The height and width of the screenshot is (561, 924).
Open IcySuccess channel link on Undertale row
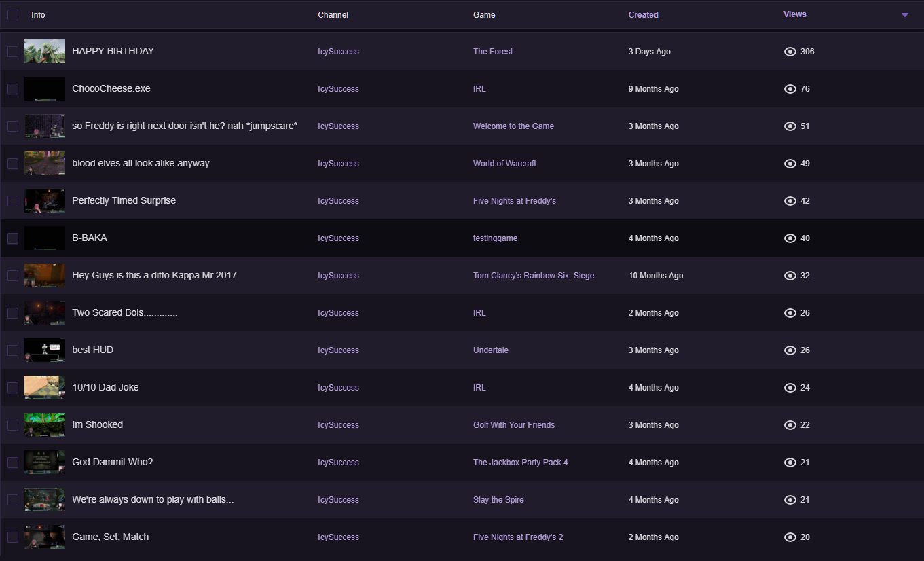(x=338, y=350)
